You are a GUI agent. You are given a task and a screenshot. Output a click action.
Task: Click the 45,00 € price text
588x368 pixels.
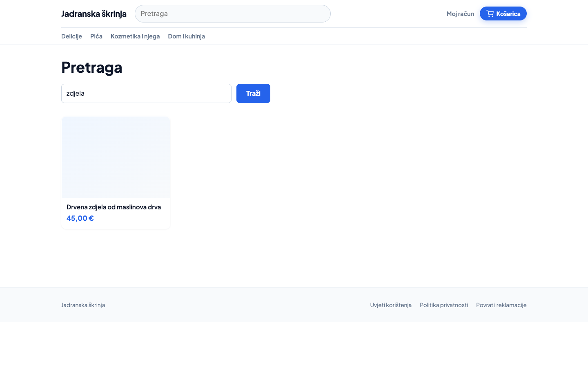[x=80, y=218]
